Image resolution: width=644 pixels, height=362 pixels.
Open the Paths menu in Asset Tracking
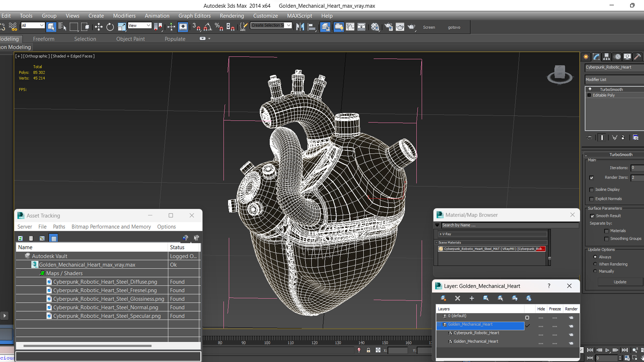pyautogui.click(x=59, y=227)
